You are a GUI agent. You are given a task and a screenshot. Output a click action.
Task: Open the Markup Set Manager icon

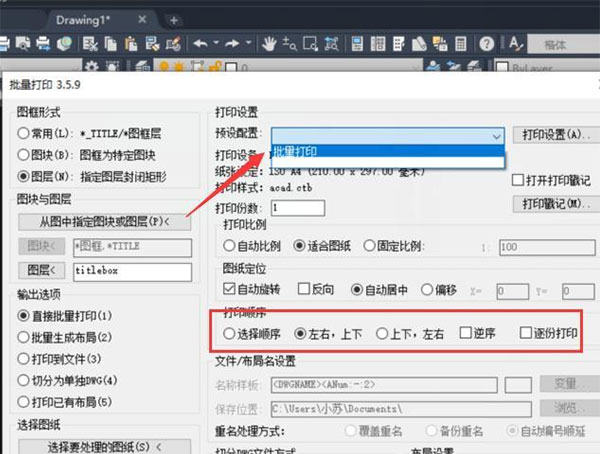440,44
